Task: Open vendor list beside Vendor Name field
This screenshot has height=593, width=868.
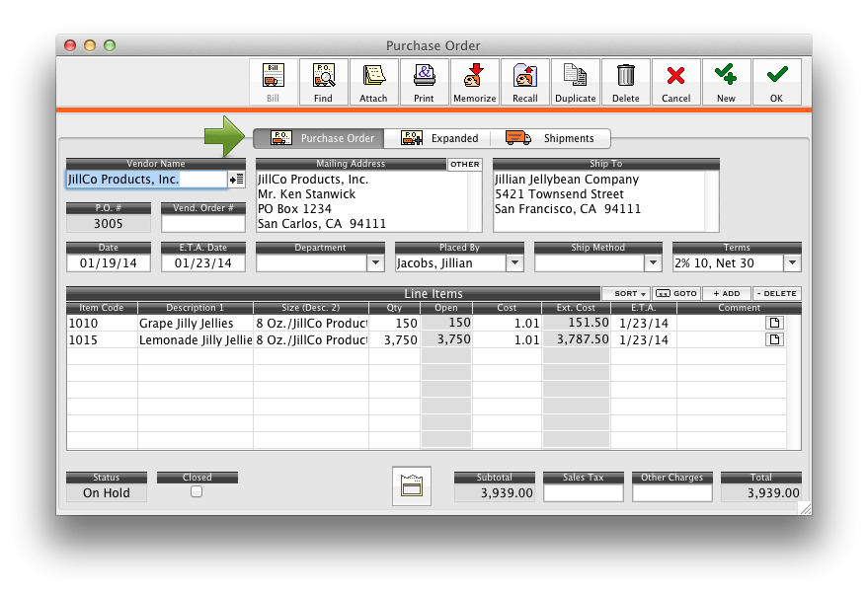Action: (236, 180)
